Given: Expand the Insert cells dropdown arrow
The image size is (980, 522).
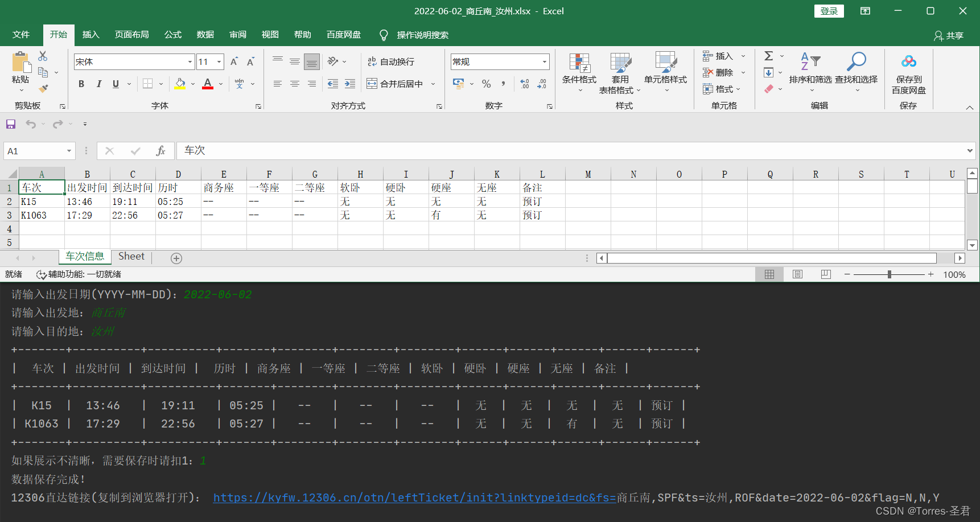Looking at the screenshot, I should pyautogui.click(x=743, y=56).
